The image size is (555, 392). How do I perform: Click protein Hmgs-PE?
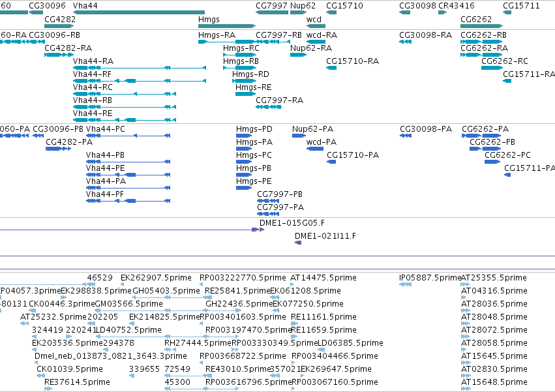tap(244, 188)
